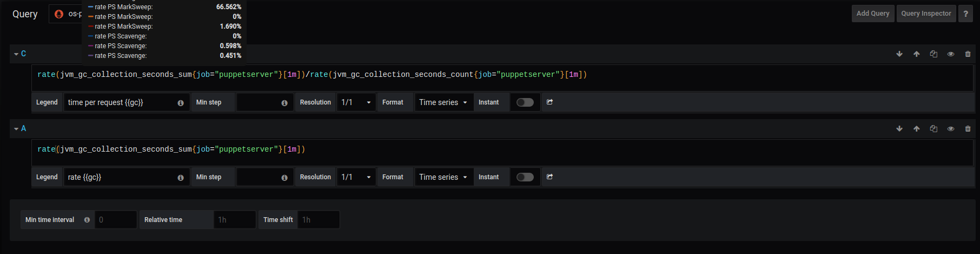The image size is (980, 254).
Task: Click rate PS MarkSweep entry showing 1.690%
Action: [x=164, y=27]
